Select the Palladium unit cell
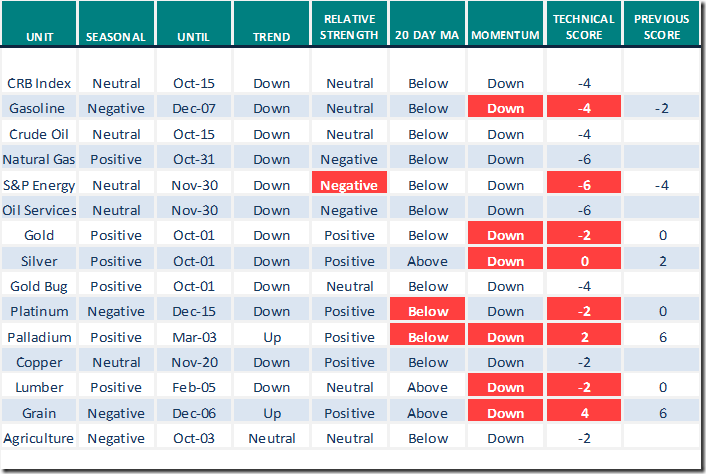 click(38, 337)
